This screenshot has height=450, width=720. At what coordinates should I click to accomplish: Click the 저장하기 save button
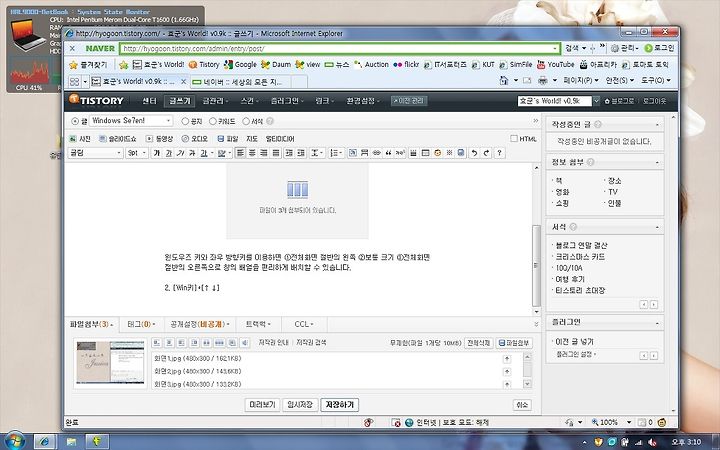tap(339, 405)
